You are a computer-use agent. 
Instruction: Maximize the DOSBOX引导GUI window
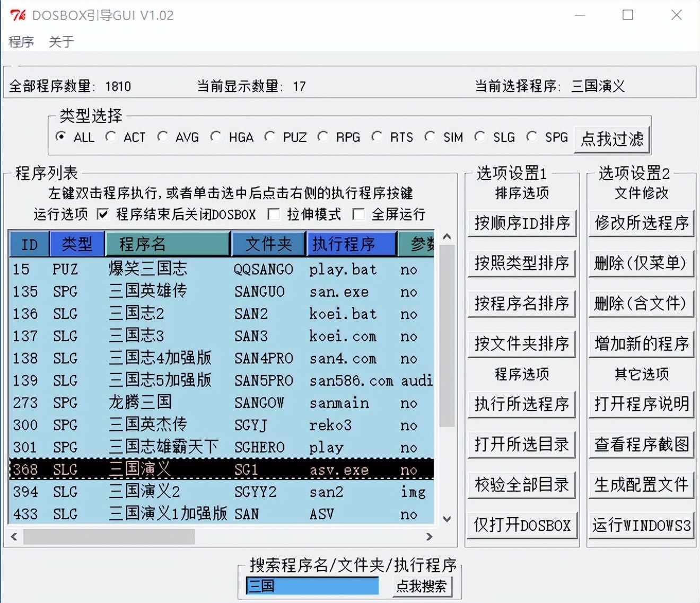click(x=628, y=15)
